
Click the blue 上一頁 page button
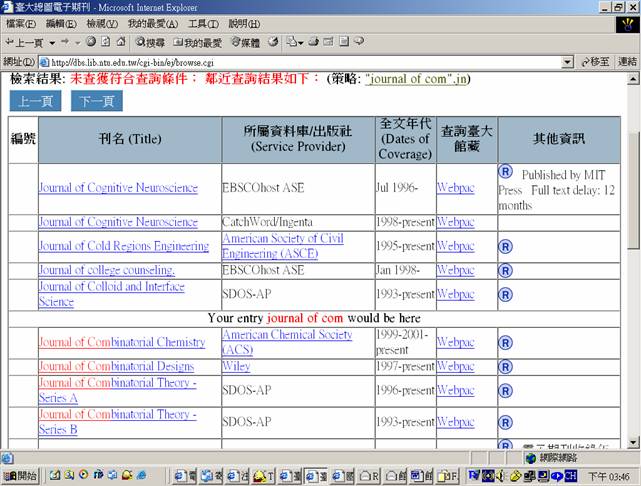36,101
